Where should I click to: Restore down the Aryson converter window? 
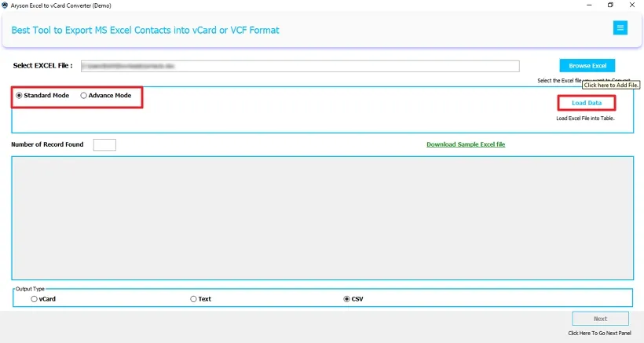point(610,5)
